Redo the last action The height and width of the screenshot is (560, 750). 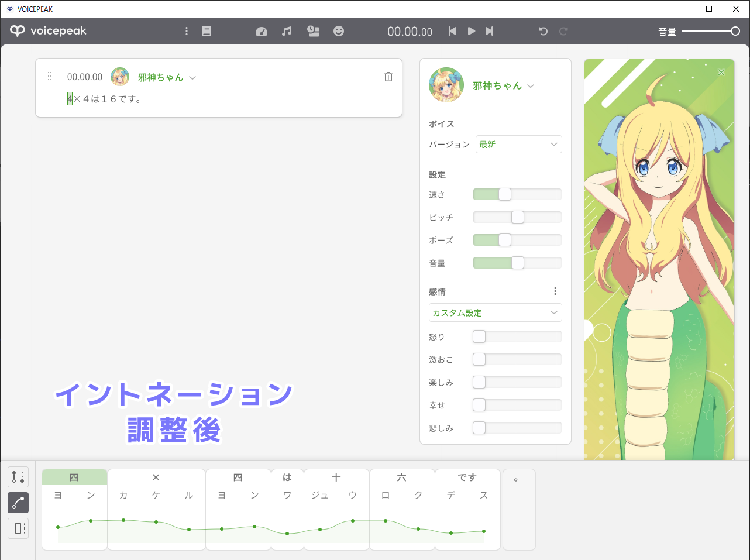(x=563, y=31)
